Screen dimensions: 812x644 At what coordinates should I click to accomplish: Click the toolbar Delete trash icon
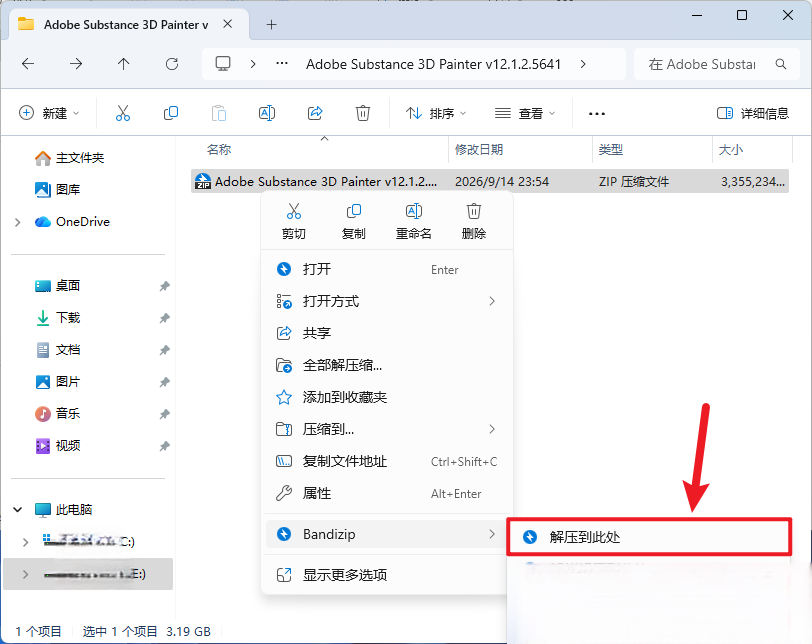pos(362,113)
